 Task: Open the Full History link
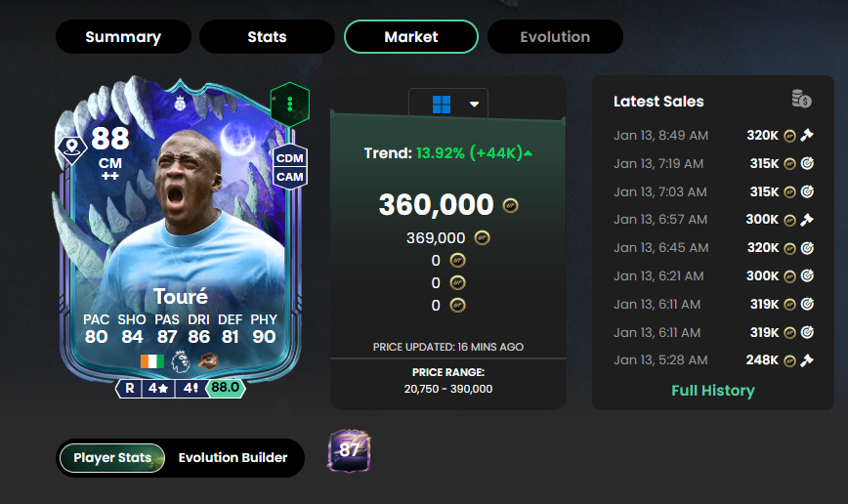click(x=713, y=391)
